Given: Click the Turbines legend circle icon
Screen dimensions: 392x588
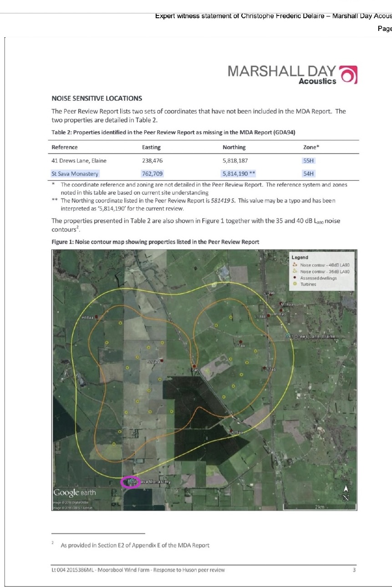Looking at the screenshot, I should tap(295, 284).
